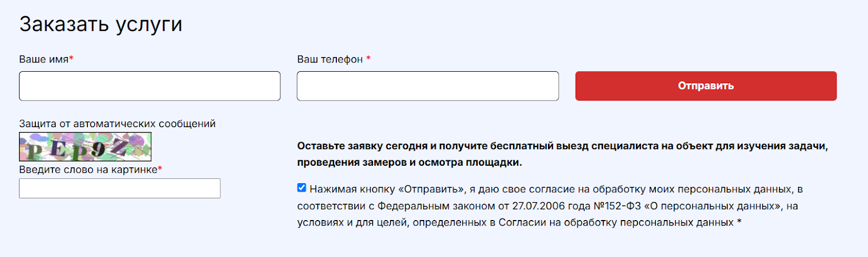Click the asterisk ending the consent text
This screenshot has width=868, height=257.
pyautogui.click(x=739, y=223)
